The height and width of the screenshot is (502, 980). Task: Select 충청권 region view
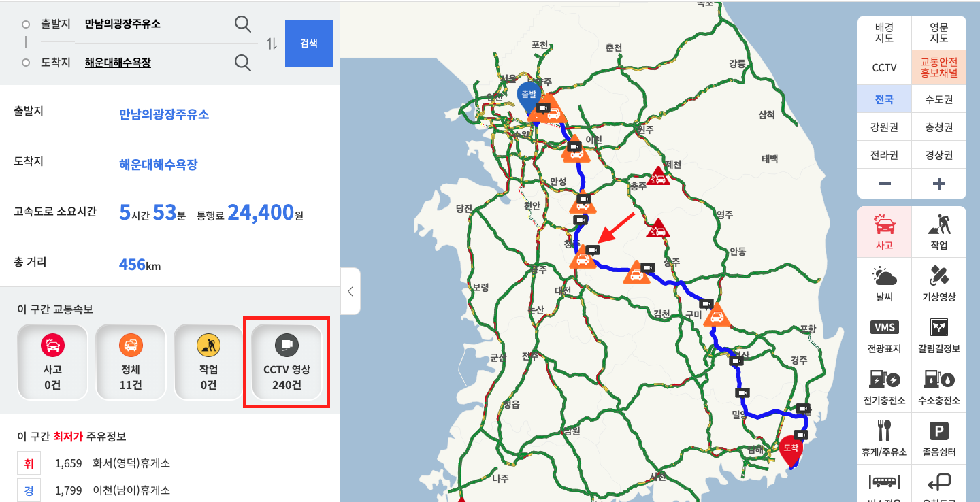939,127
